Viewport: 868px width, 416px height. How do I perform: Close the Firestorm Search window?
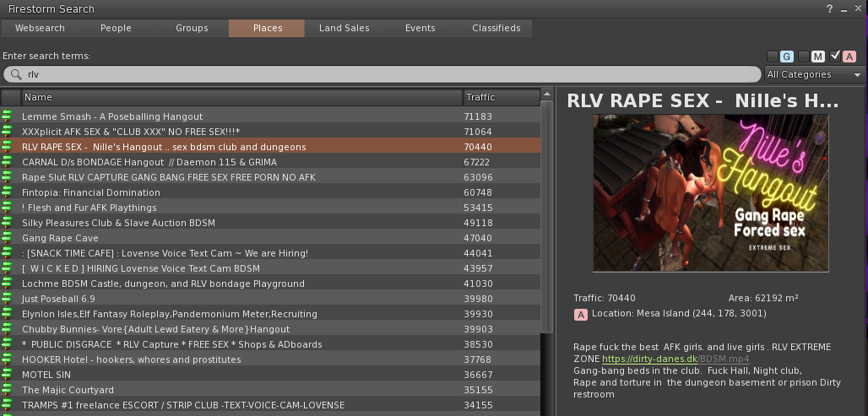point(858,8)
